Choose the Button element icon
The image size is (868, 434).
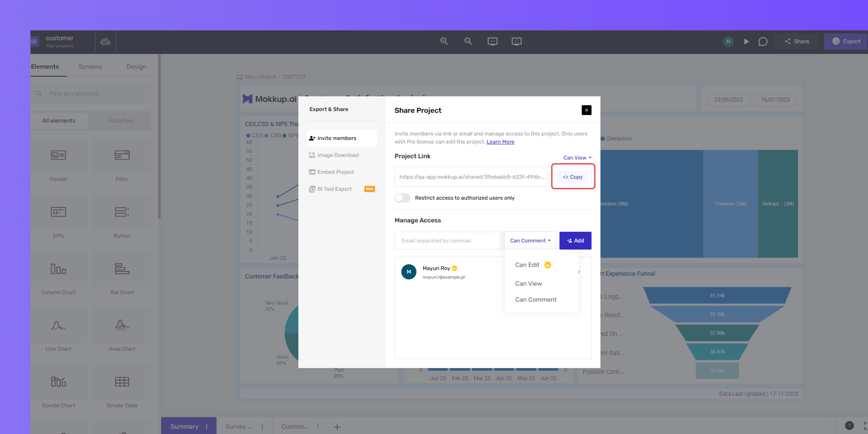[122, 212]
